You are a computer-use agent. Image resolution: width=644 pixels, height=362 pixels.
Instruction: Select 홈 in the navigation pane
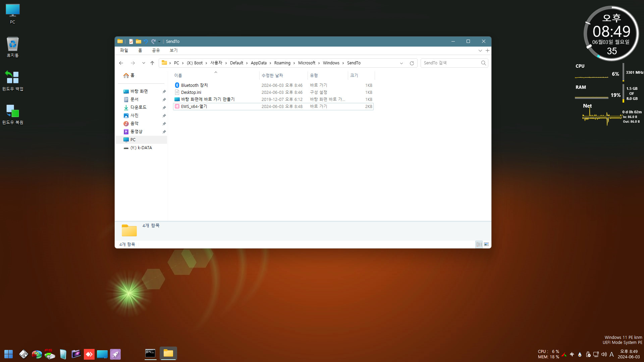[129, 75]
